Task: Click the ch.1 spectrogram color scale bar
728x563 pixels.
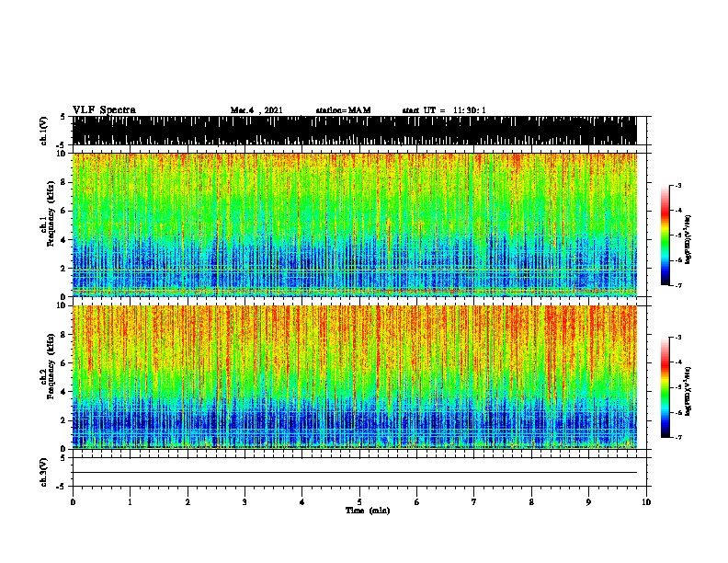Action: pos(665,236)
